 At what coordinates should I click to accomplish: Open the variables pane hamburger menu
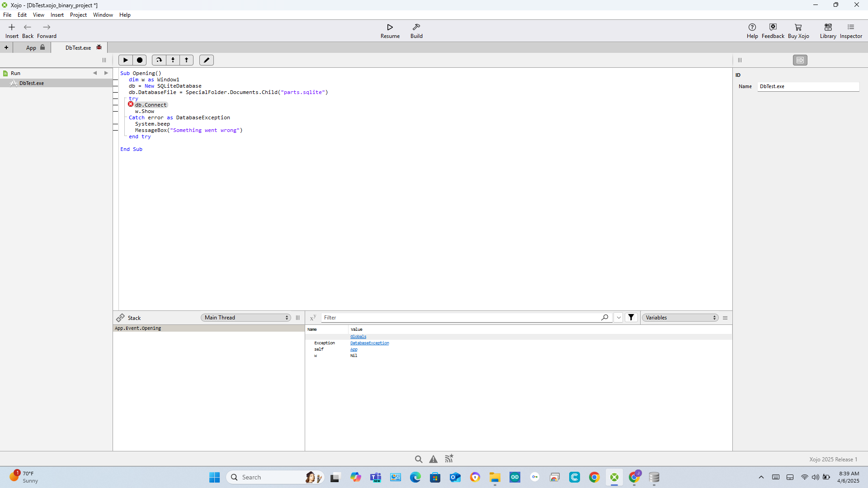725,318
